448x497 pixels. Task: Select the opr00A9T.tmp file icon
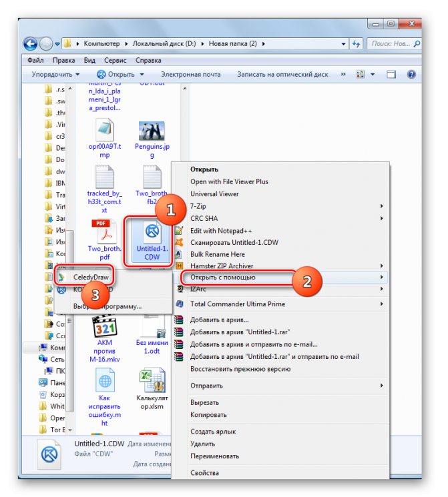point(105,130)
